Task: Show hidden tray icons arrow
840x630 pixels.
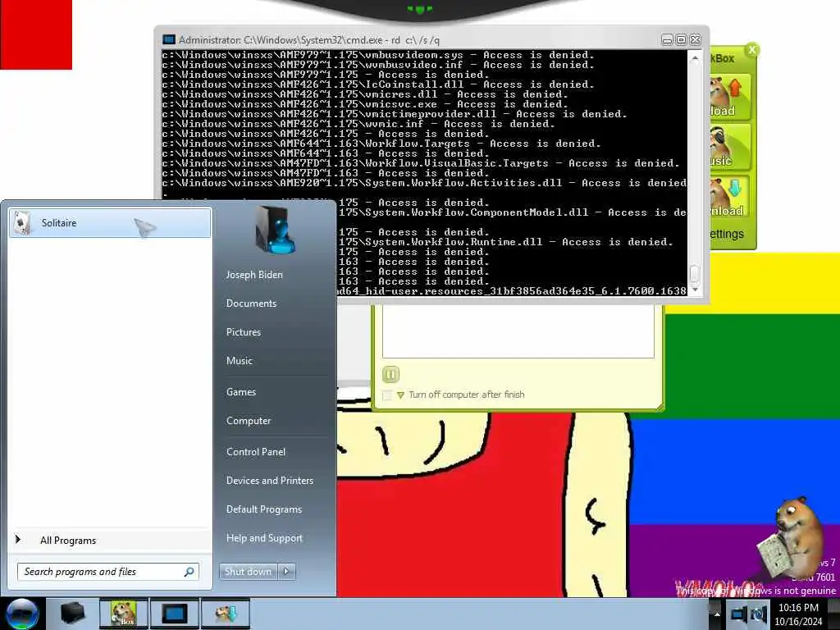Action: click(716, 614)
